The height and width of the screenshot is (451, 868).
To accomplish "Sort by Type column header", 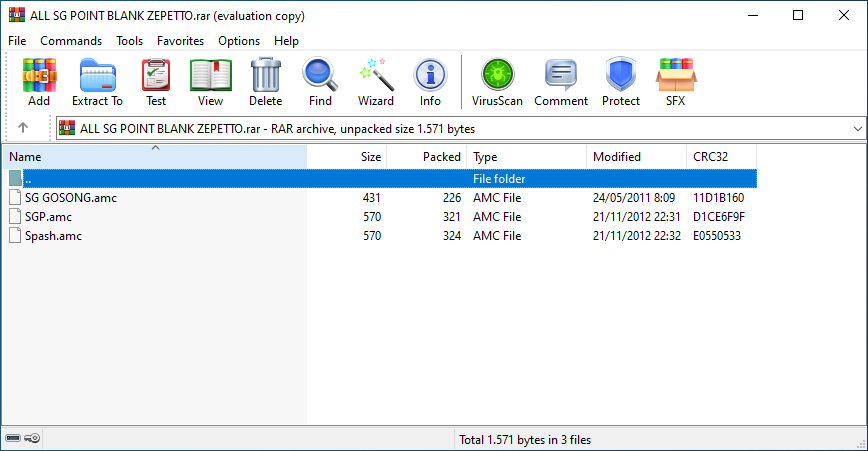I will [x=526, y=157].
